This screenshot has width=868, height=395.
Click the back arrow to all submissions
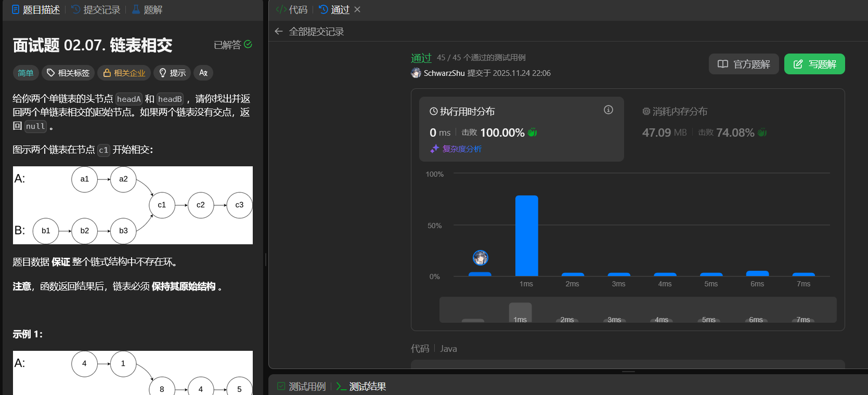[279, 32]
